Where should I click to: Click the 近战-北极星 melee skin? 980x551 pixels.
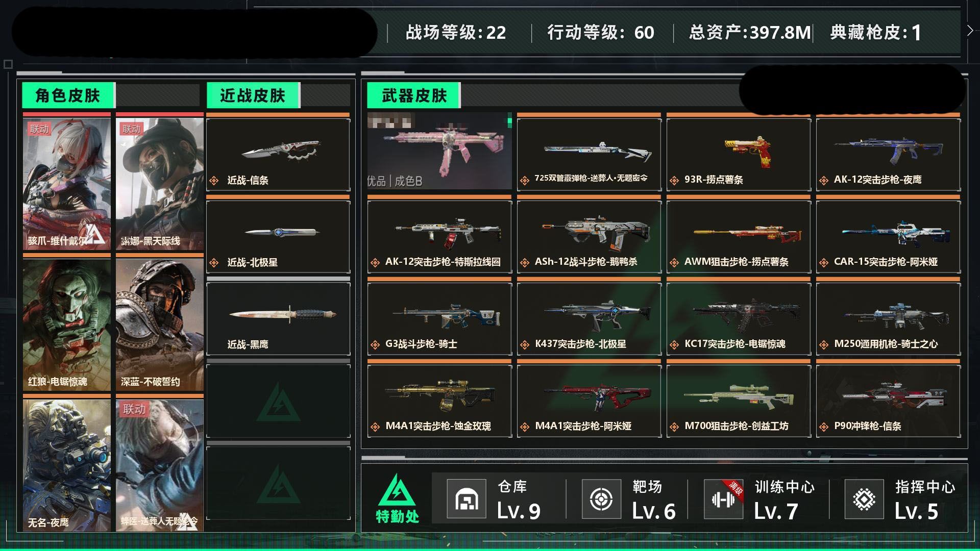click(x=278, y=237)
